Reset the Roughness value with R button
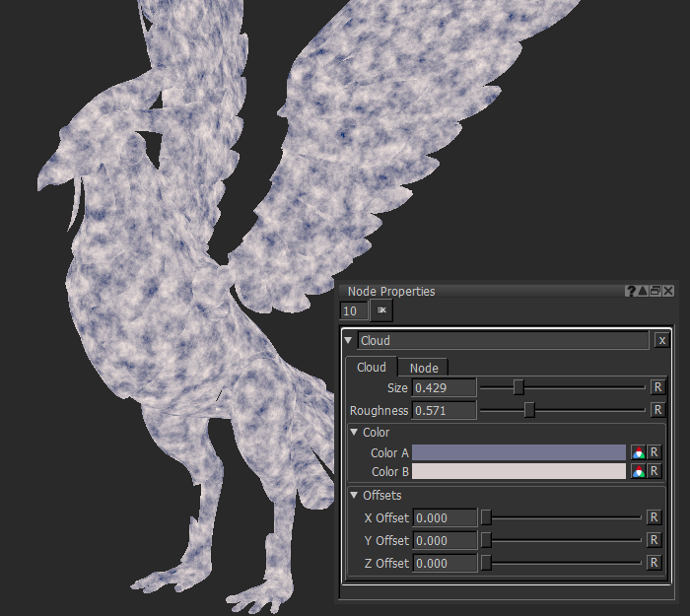690x616 pixels. tap(657, 410)
